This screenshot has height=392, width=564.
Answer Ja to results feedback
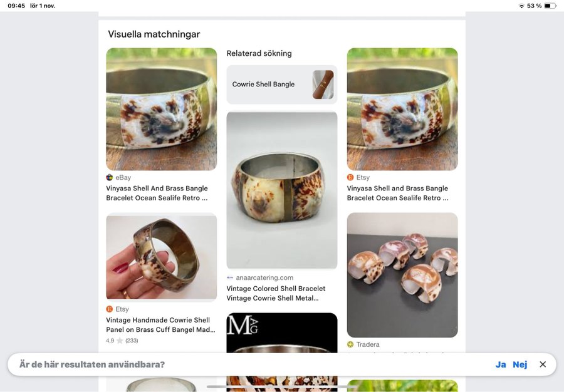click(x=501, y=364)
